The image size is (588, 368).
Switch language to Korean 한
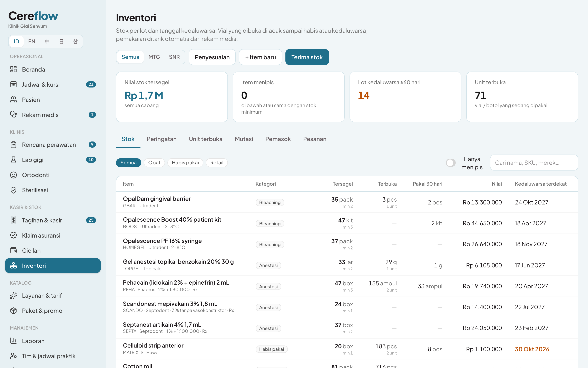click(75, 41)
